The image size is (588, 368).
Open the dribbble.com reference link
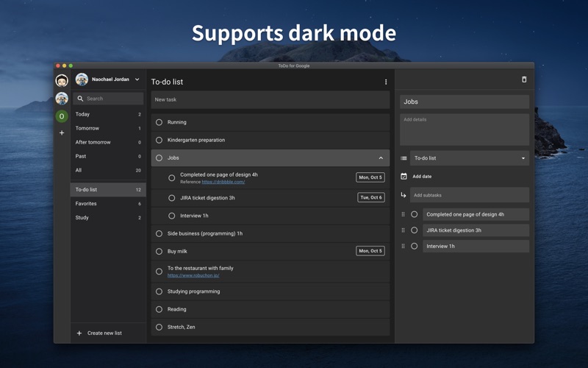click(x=223, y=182)
